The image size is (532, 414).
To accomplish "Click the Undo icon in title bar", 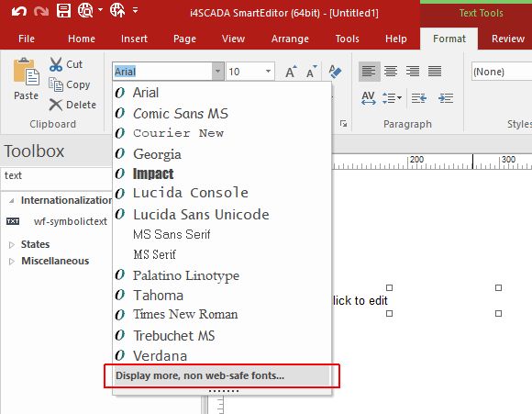I will tap(19, 12).
